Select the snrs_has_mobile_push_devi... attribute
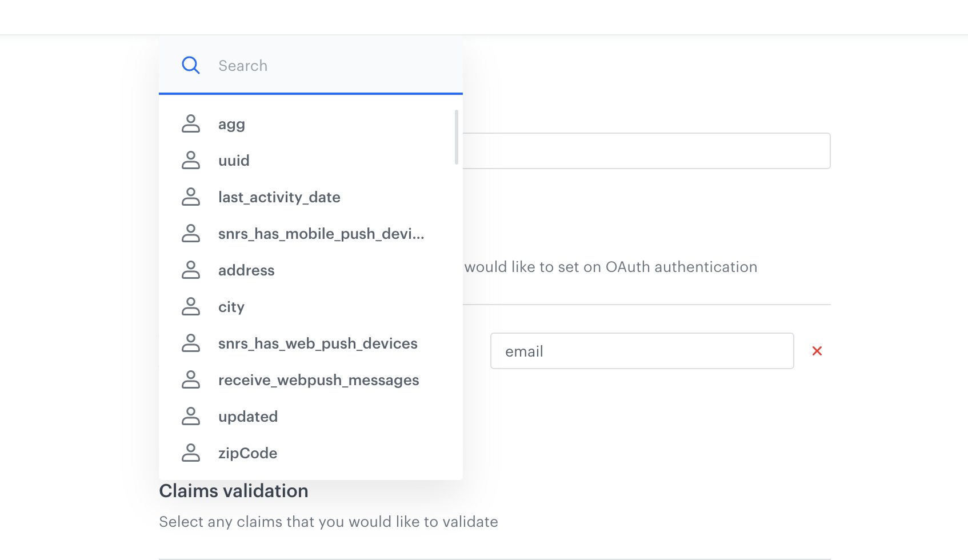 pyautogui.click(x=321, y=234)
